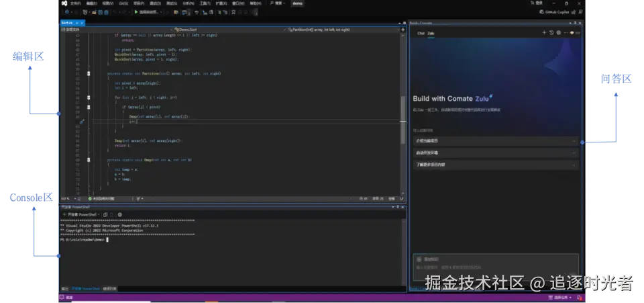Open the 工具(T) menu

pos(205,3)
